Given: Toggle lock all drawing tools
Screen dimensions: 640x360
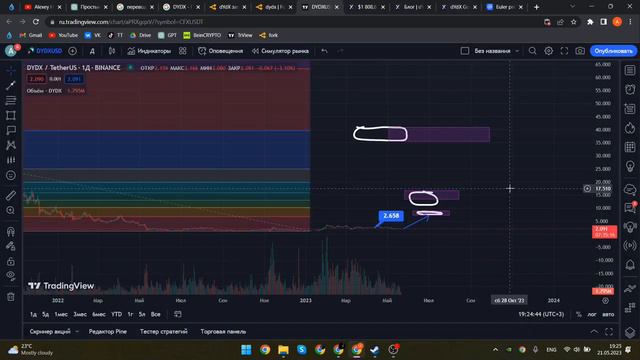Looking at the screenshot, I should coord(11,261).
